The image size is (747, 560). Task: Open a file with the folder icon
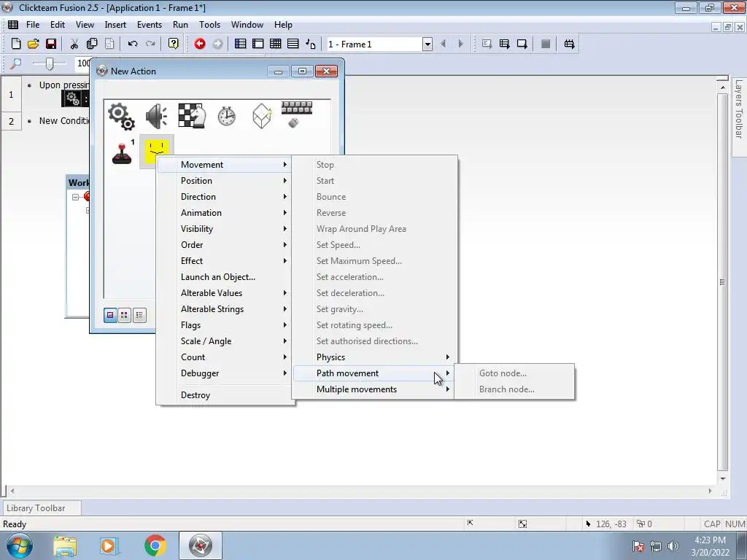34,44
